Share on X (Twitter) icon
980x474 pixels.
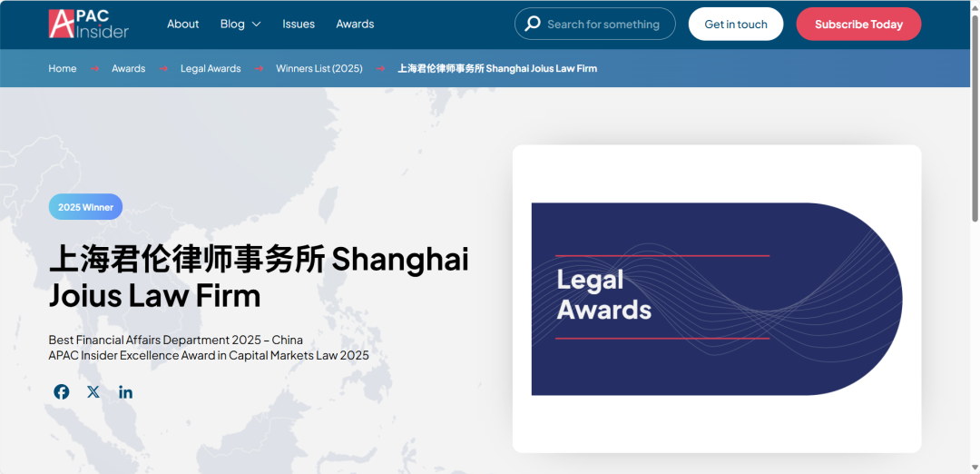pos(93,392)
